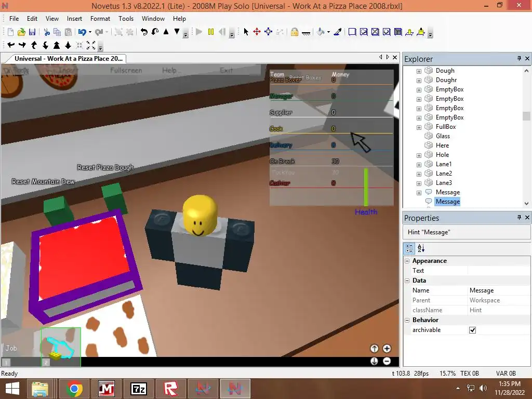Select the arrow pointer tool

pyautogui.click(x=246, y=32)
